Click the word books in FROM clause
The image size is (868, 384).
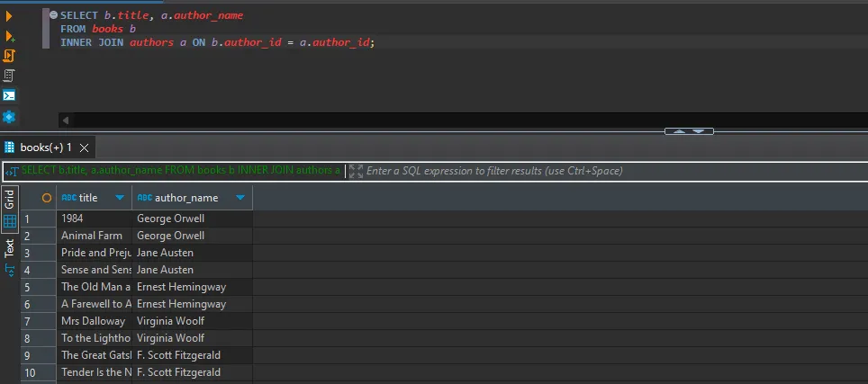click(x=107, y=30)
